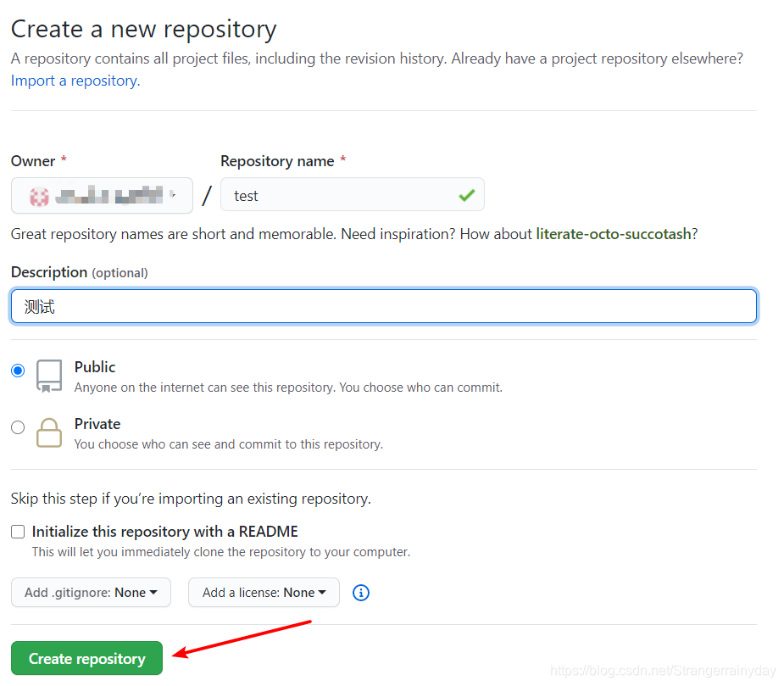
Task: Focus the Description input field
Action: click(383, 306)
